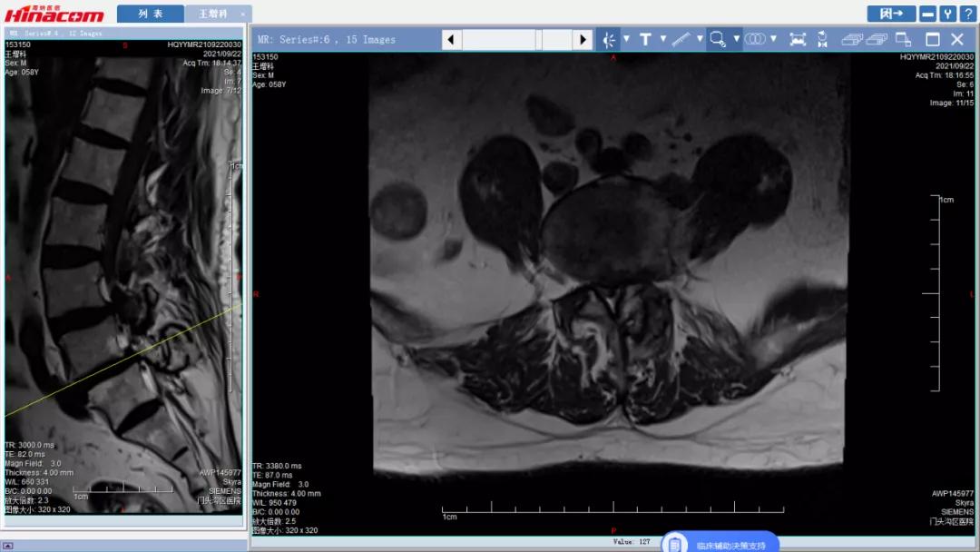Open the window/level tool dropdown arrow
980x552 pixels.
point(626,39)
